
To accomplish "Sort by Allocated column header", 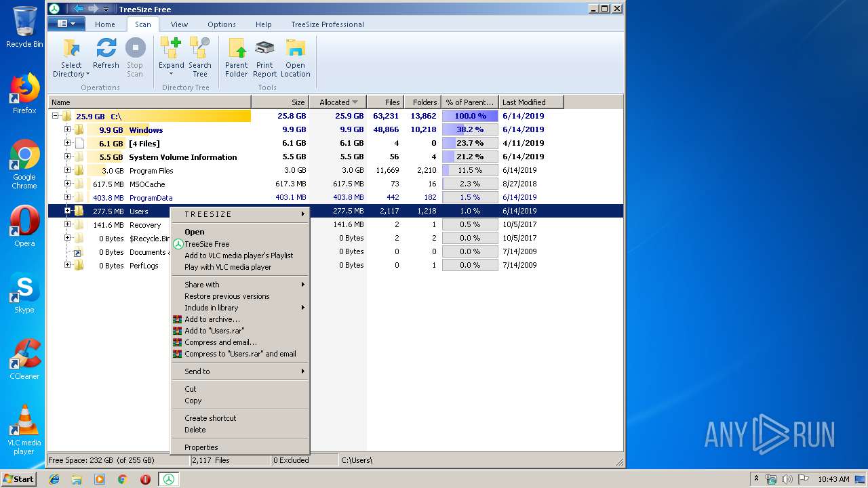I will (x=338, y=102).
